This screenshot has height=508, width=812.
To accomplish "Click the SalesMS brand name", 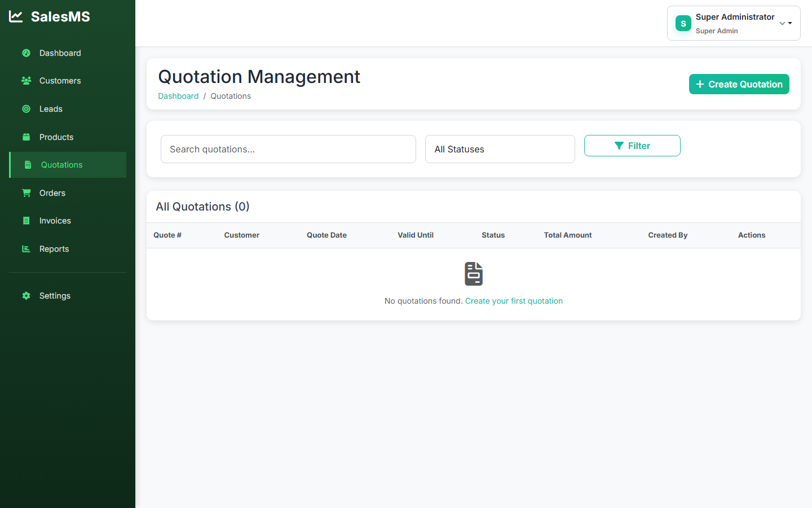I will pos(60,17).
